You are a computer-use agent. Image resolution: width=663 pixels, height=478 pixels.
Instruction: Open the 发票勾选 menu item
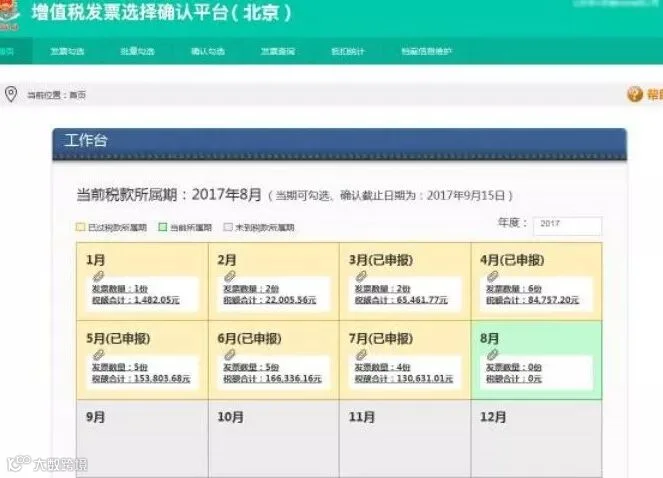click(67, 52)
